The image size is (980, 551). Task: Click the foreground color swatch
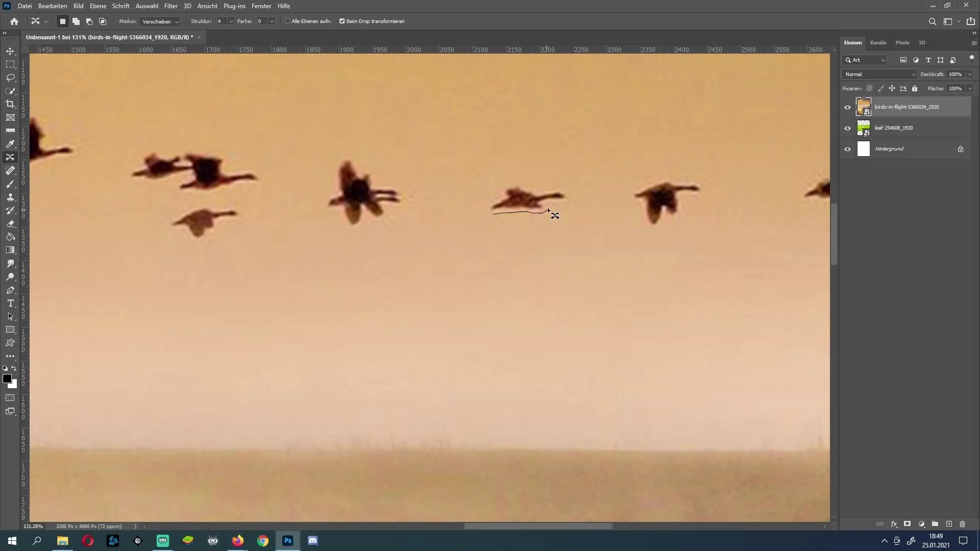[7, 379]
